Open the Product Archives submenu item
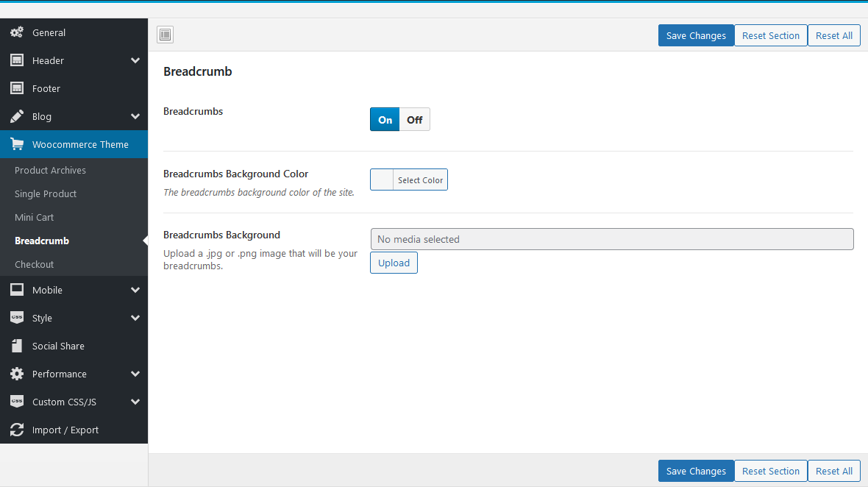This screenshot has height=487, width=868. point(50,170)
